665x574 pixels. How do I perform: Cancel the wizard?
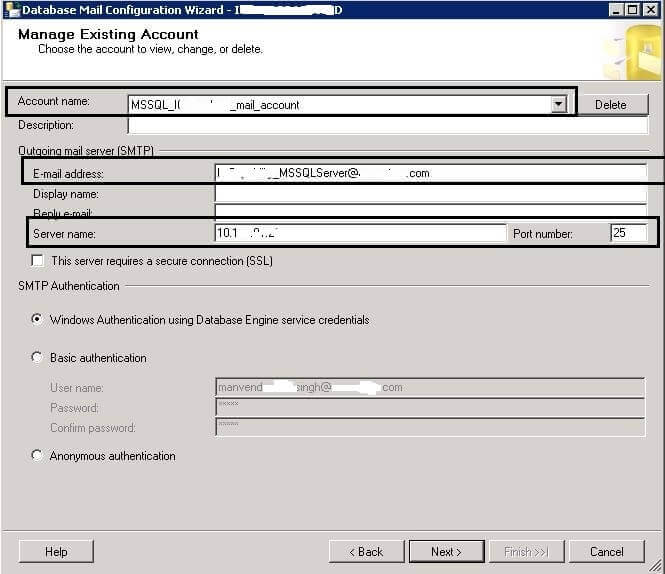pyautogui.click(x=606, y=551)
